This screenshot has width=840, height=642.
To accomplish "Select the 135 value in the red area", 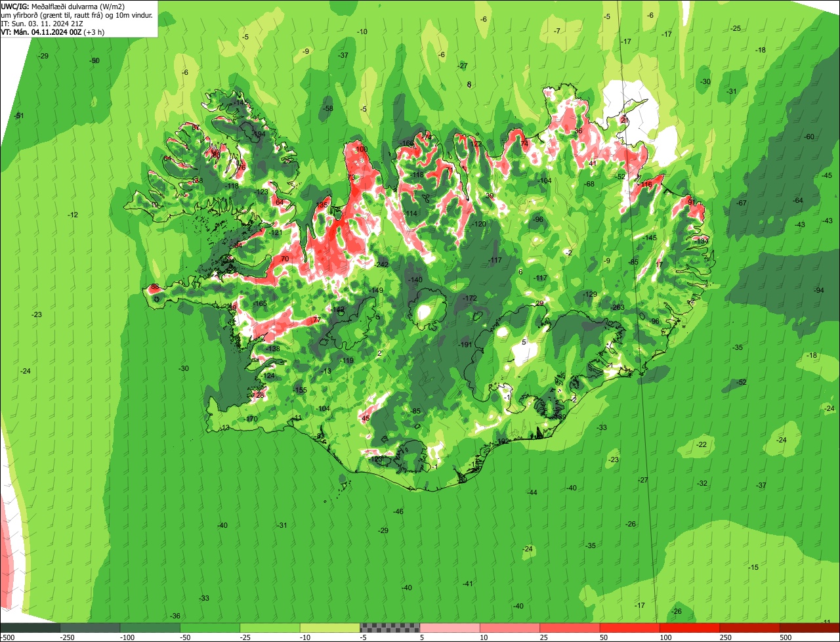I will tap(322, 205).
